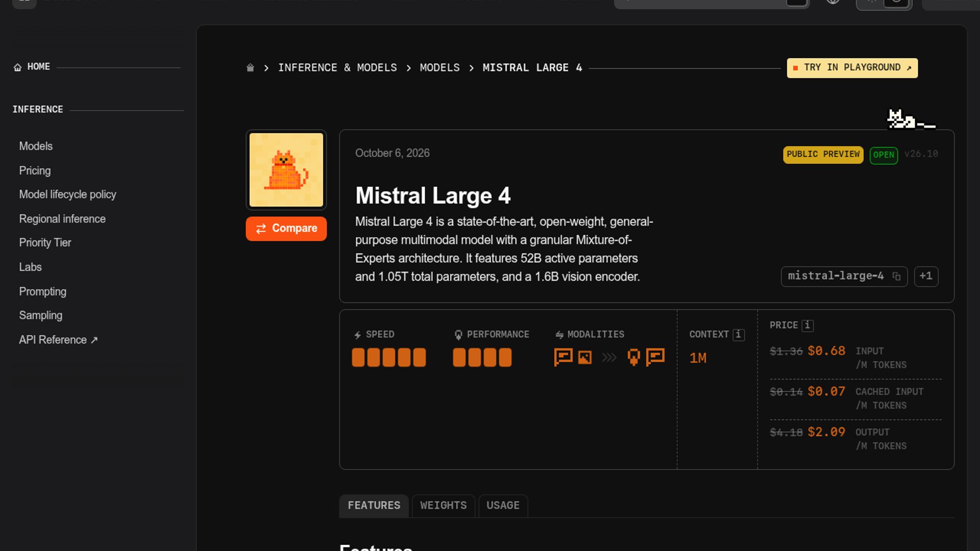The image size is (980, 551).
Task: Click the Open badge
Action: click(x=884, y=155)
